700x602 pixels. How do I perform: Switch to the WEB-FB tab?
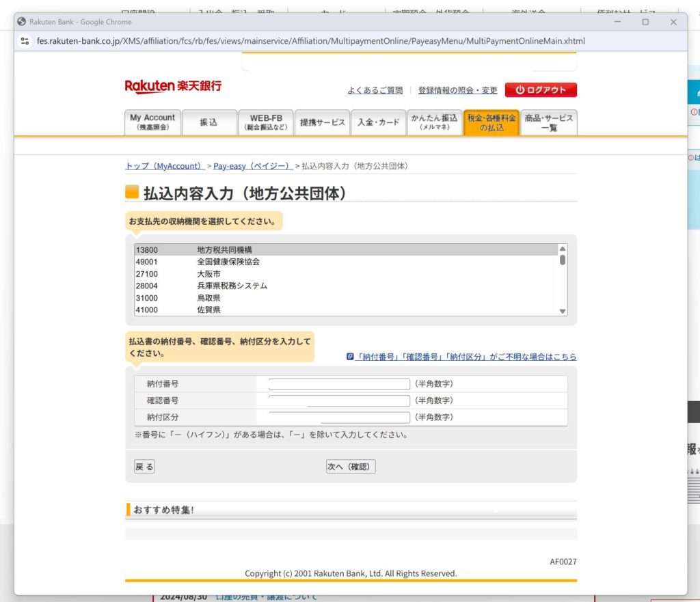tap(266, 122)
